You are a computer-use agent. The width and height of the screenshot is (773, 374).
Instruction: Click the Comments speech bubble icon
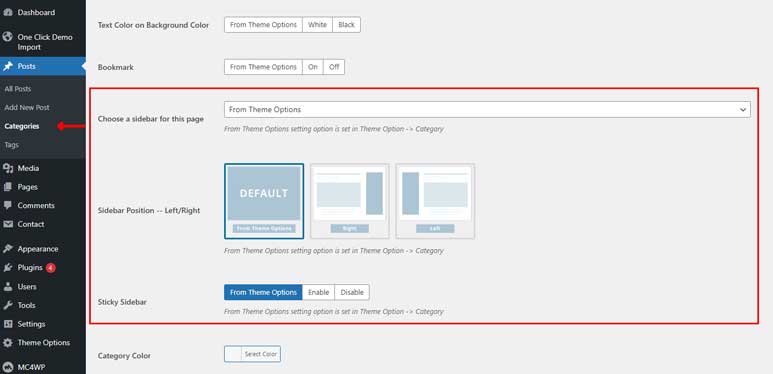pyautogui.click(x=7, y=205)
